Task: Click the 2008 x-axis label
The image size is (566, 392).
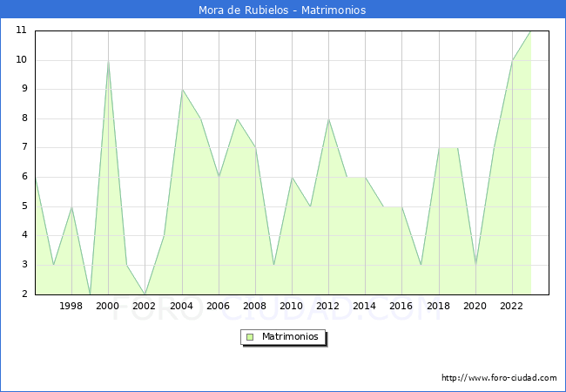Action: pos(255,306)
